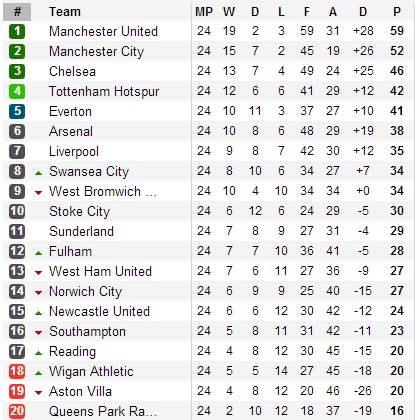Sort by the P points column header
Screen dimensions: 415x420
click(x=397, y=12)
